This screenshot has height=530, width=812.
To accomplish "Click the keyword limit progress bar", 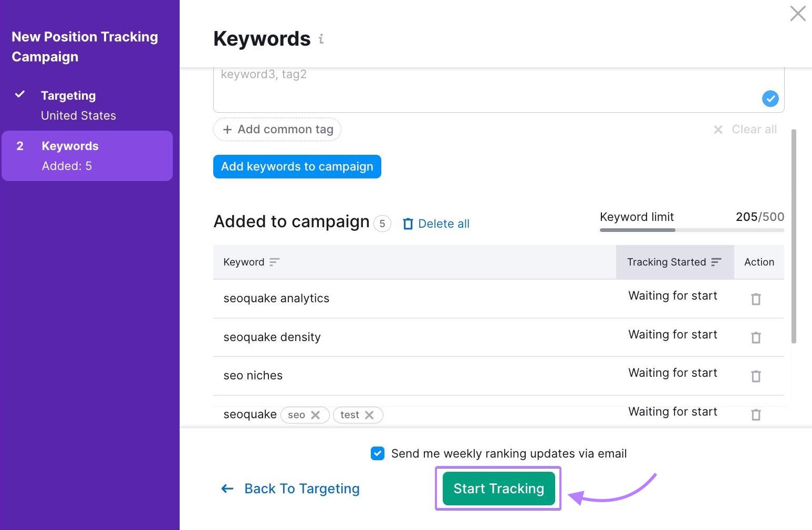I will coord(692,230).
